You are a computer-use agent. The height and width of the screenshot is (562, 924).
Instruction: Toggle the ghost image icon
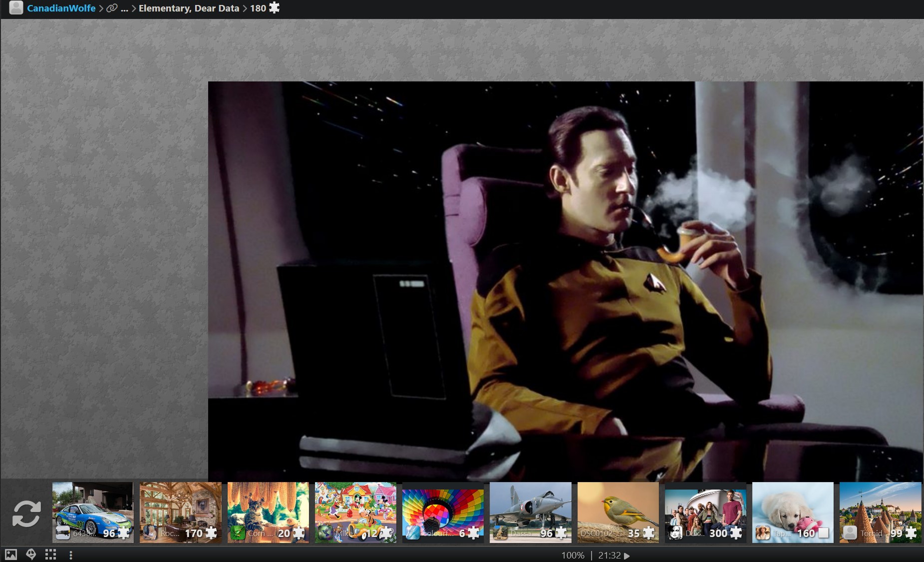coord(31,555)
